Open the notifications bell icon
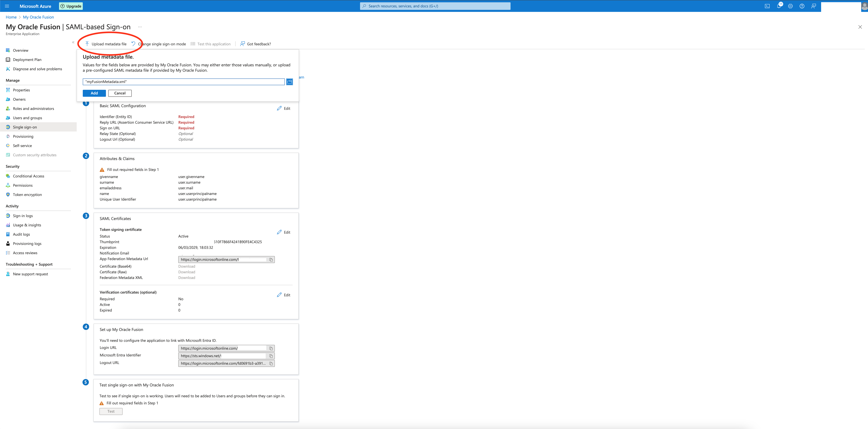This screenshot has width=868, height=429. pyautogui.click(x=779, y=6)
